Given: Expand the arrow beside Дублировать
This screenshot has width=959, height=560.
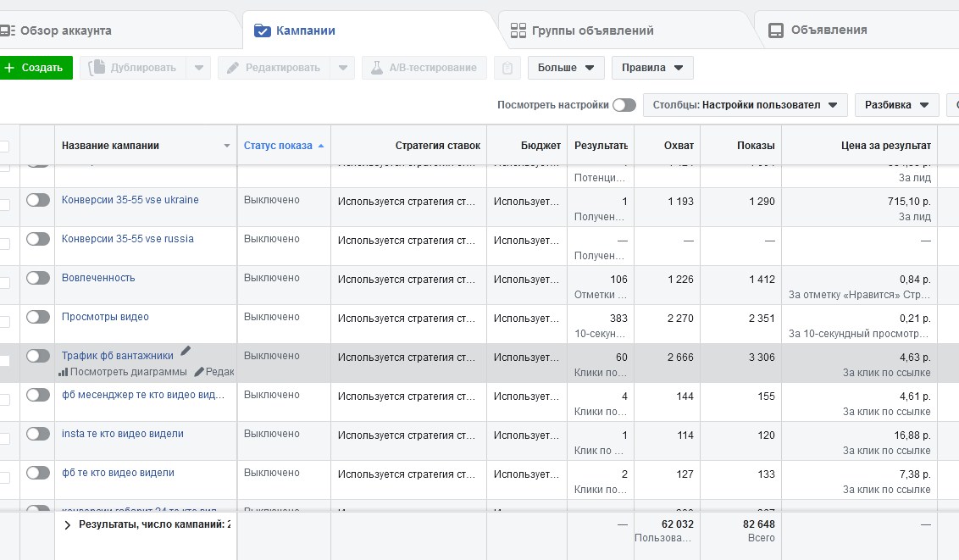Looking at the screenshot, I should click(x=199, y=68).
